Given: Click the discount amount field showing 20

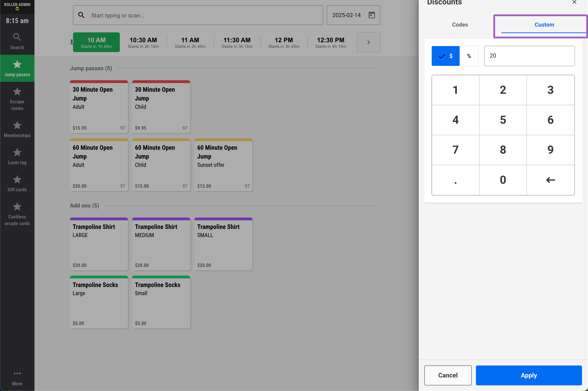Looking at the screenshot, I should tap(529, 56).
